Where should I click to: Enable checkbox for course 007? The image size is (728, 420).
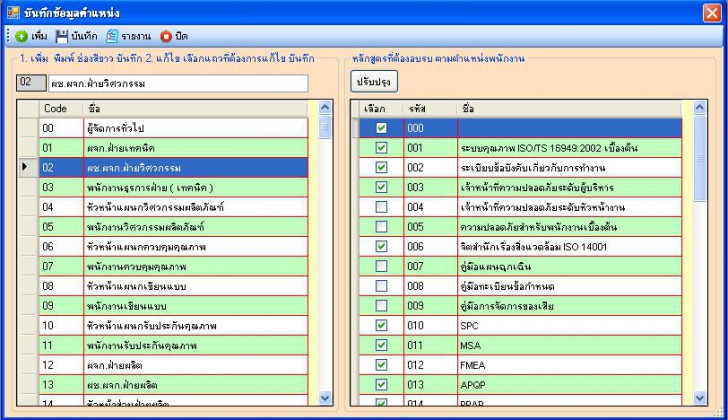pos(381,266)
